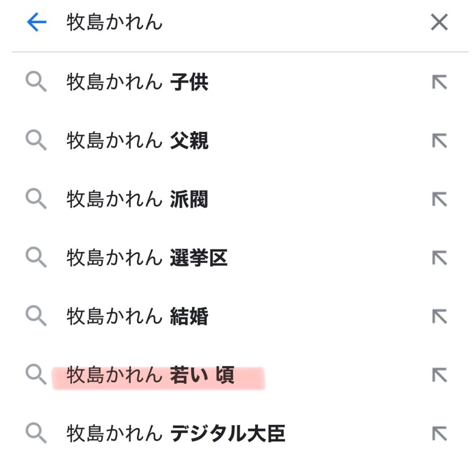The width and height of the screenshot is (476, 461).
Task: Fill search with 選挙区 via arrow icon
Action: tap(439, 258)
